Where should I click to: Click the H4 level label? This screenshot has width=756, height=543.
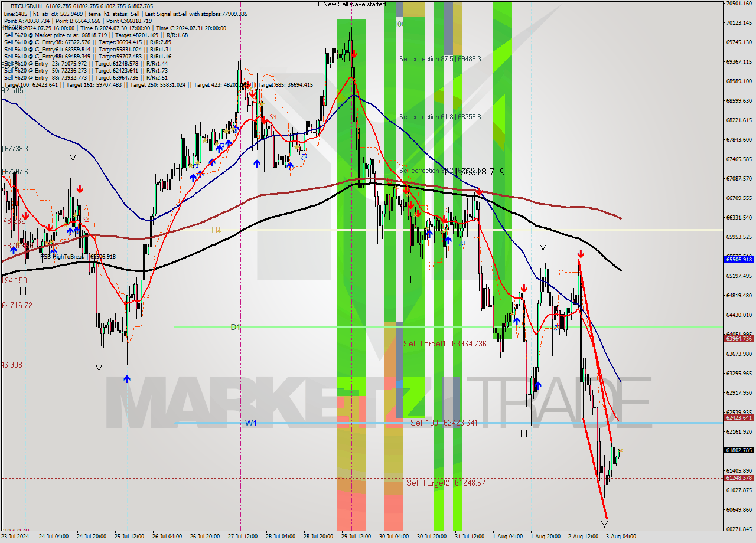[216, 230]
